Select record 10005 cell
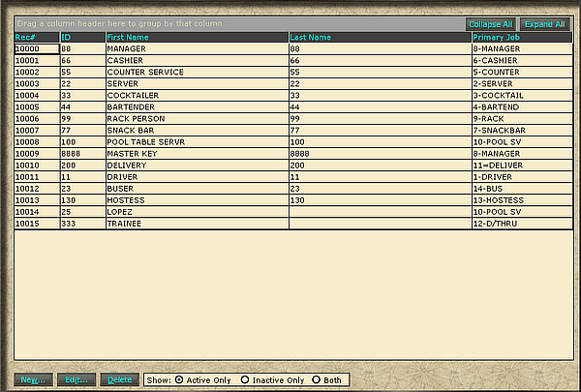The height and width of the screenshot is (392, 581). 37,107
